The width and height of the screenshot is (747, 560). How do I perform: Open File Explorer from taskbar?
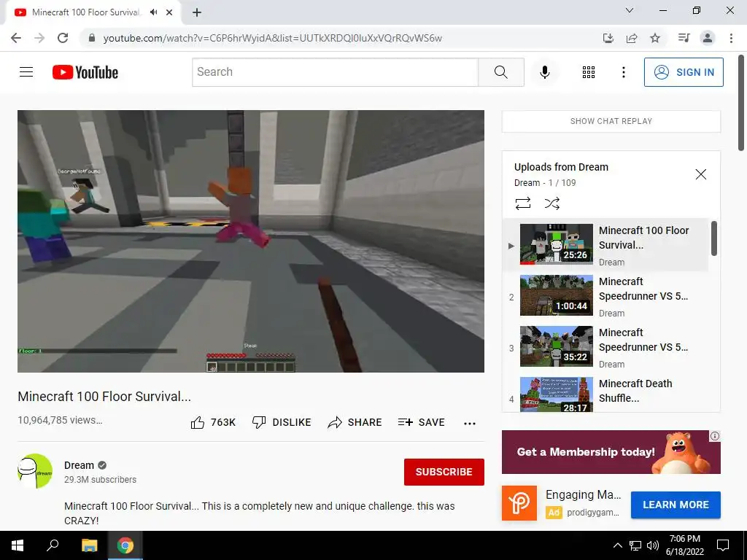89,545
